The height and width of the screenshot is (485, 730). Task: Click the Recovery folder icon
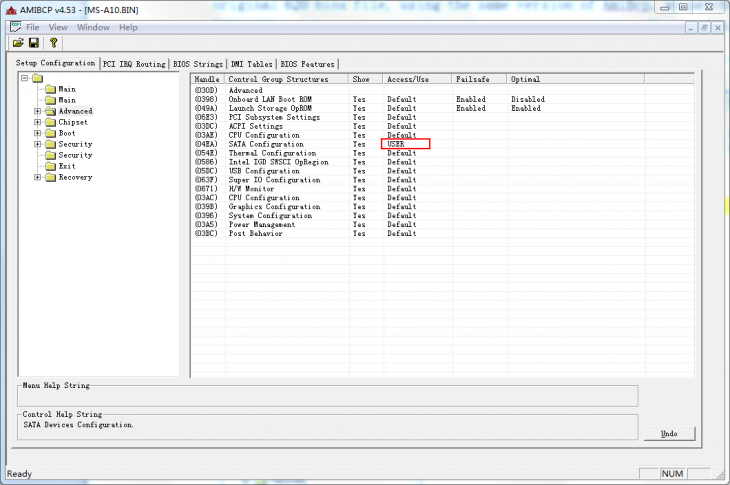pos(49,177)
